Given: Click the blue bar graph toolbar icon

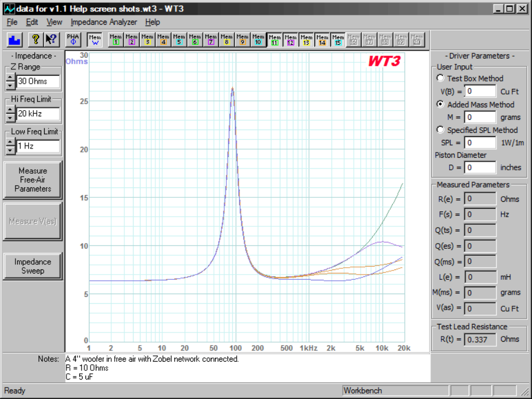Looking at the screenshot, I should coord(15,39).
